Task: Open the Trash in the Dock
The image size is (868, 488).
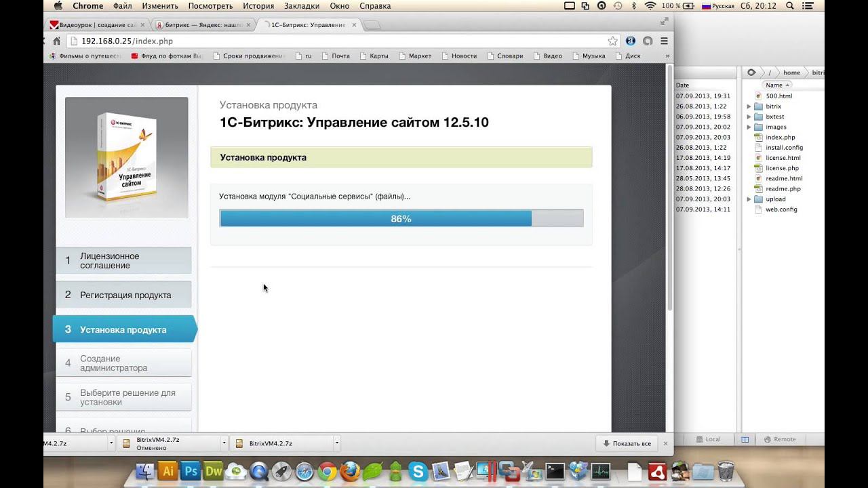Action: (x=726, y=471)
